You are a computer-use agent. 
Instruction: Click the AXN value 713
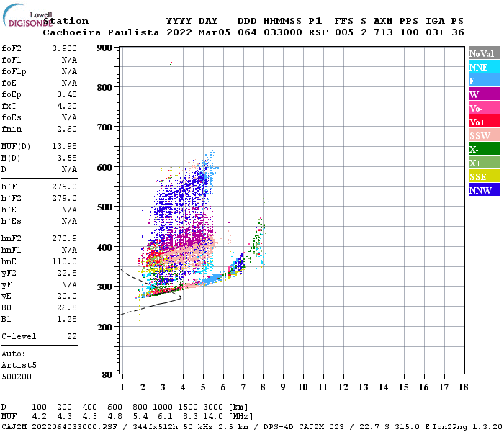pyautogui.click(x=383, y=32)
